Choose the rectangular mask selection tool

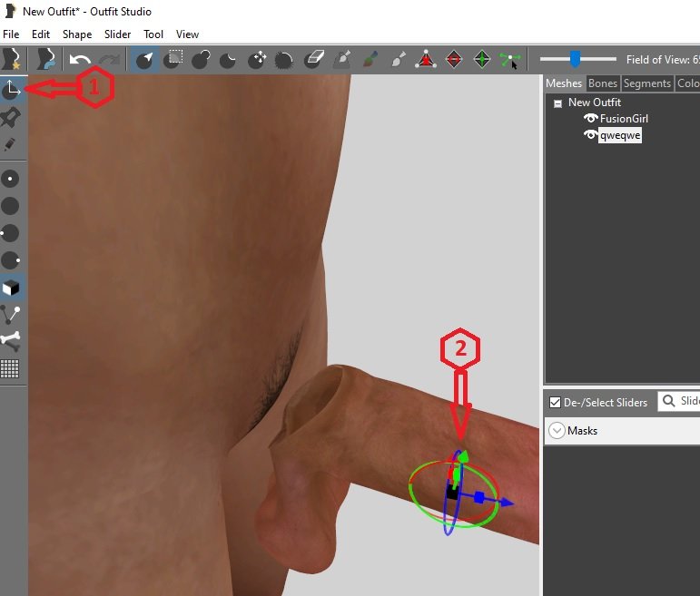(173, 60)
